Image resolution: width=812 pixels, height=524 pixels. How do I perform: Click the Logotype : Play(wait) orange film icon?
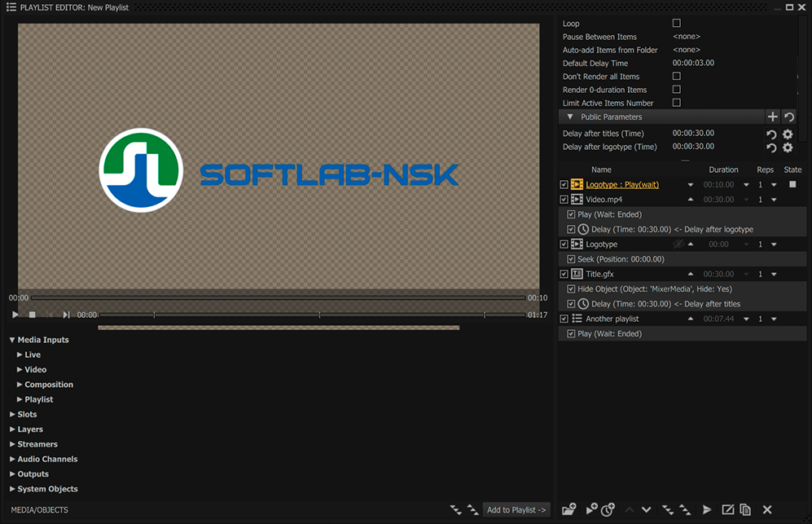(577, 184)
